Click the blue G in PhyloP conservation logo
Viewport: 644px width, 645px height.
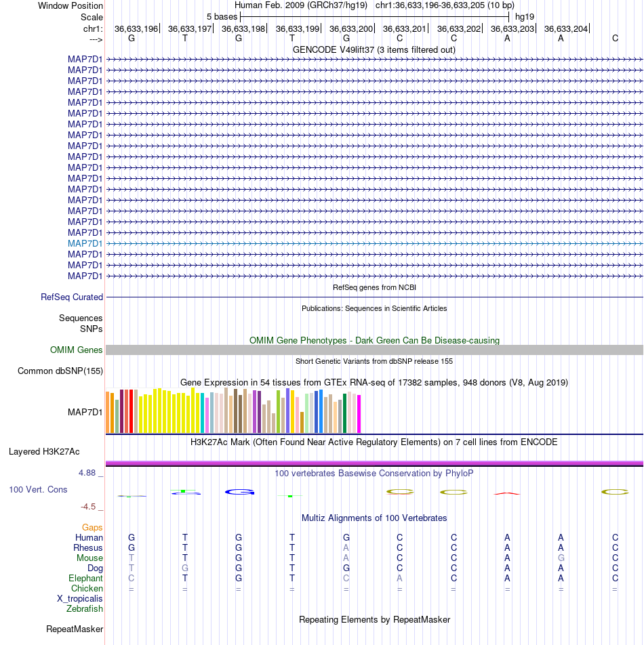pos(240,492)
